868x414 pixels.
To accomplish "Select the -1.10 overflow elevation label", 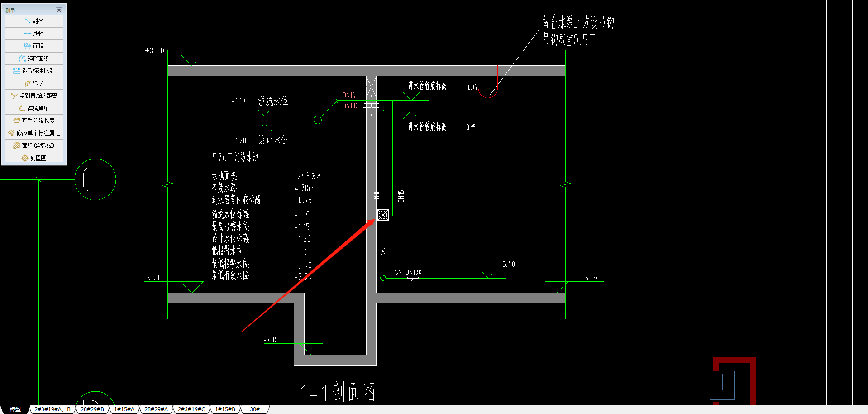I will (238, 101).
